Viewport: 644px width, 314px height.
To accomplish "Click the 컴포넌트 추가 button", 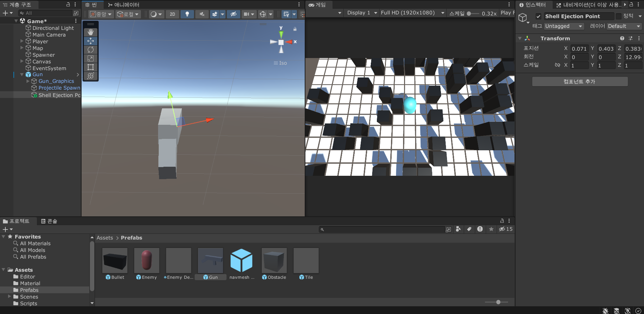I will coord(580,81).
